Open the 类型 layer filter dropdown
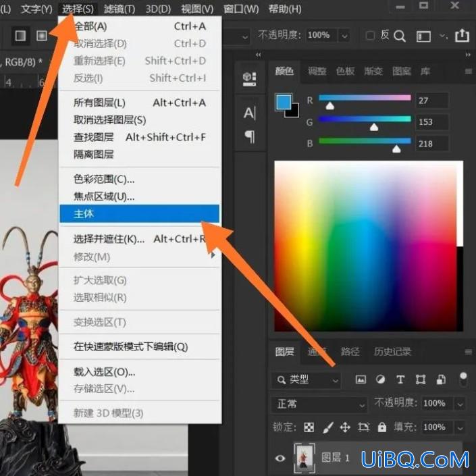 (x=307, y=379)
